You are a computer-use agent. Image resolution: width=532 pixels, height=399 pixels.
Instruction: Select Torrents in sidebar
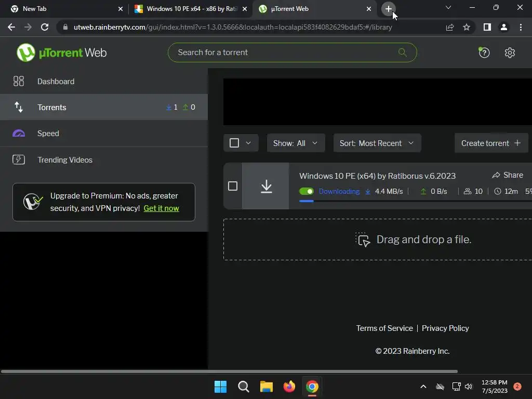pos(104,107)
